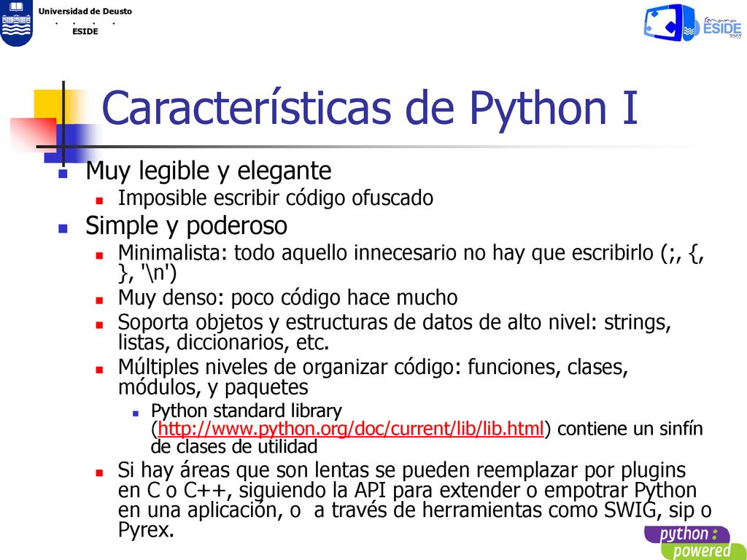Open the python.org standard library link
Screen dimensions: 747x560
click(x=351, y=429)
